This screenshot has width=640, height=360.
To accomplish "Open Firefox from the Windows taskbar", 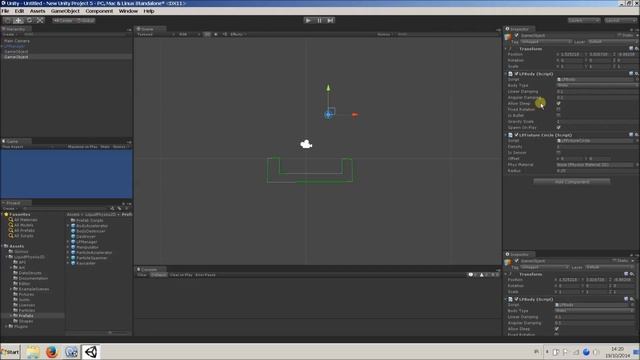I will [x=52, y=351].
